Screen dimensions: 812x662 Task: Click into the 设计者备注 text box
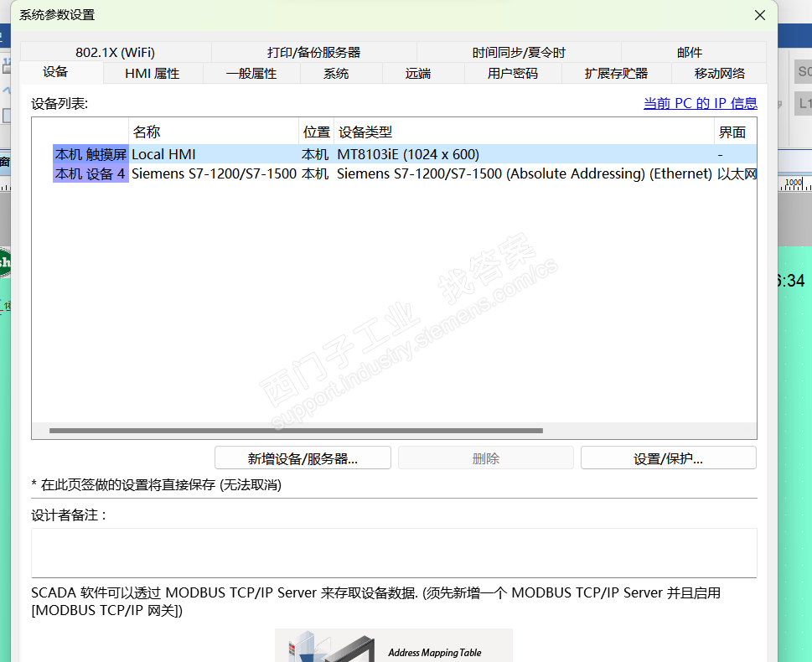(x=394, y=553)
